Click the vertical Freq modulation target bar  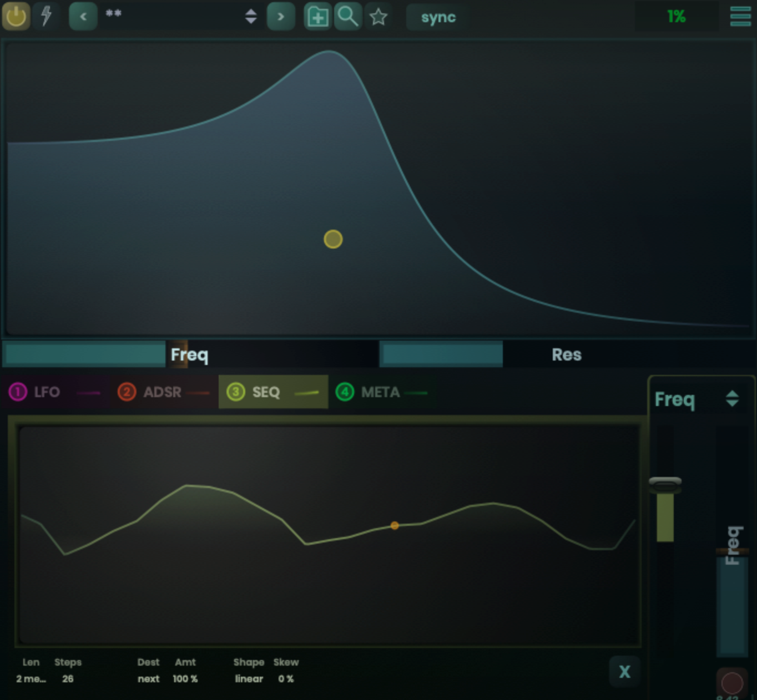tap(732, 541)
